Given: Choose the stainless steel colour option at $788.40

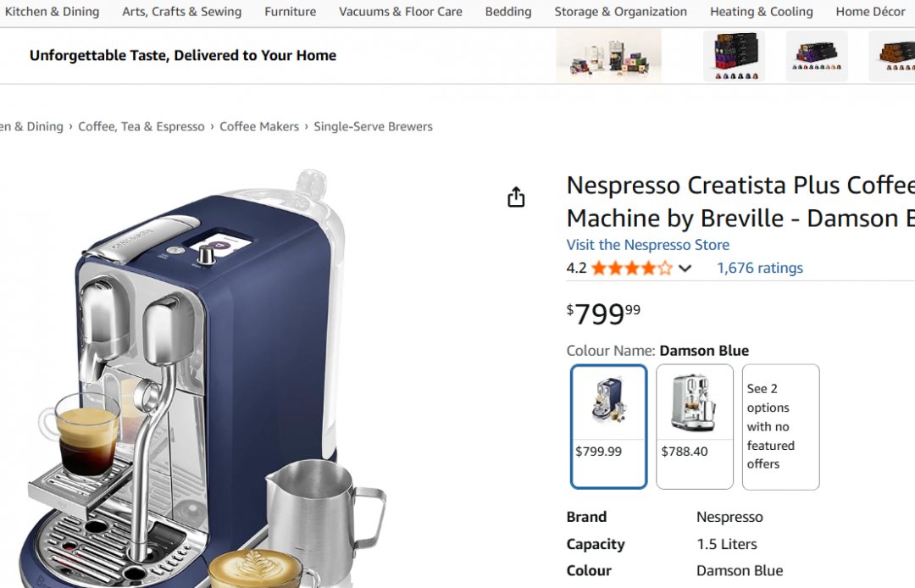Looking at the screenshot, I should tap(694, 426).
